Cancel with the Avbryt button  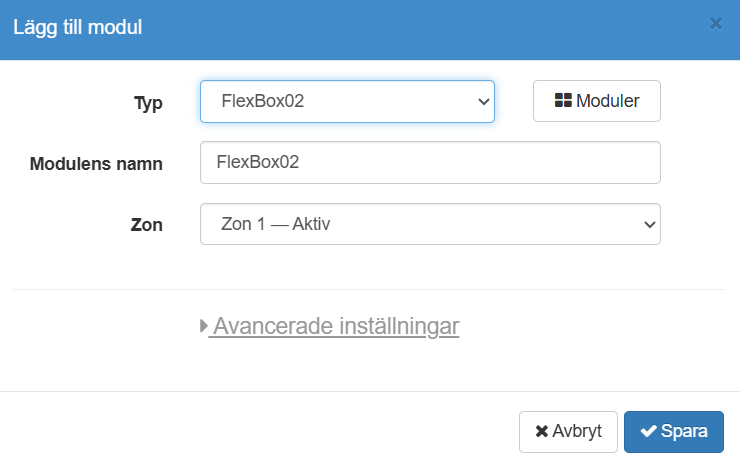[568, 432]
